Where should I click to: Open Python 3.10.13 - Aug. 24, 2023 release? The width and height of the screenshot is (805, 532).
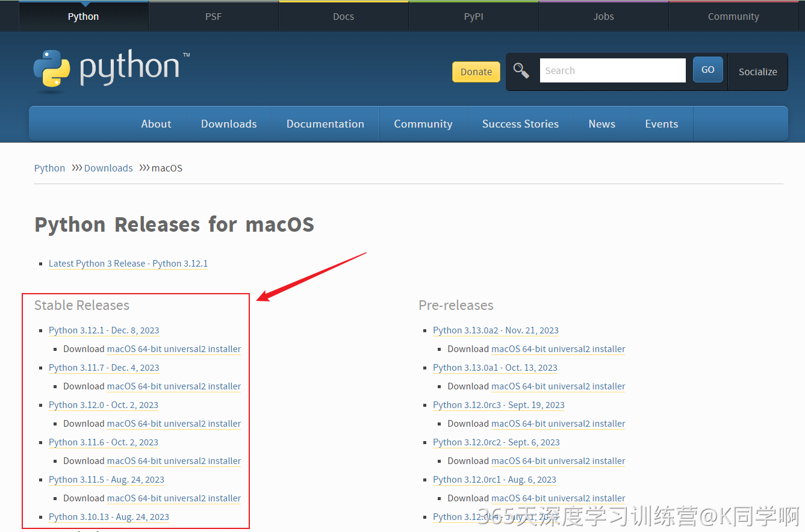109,517
